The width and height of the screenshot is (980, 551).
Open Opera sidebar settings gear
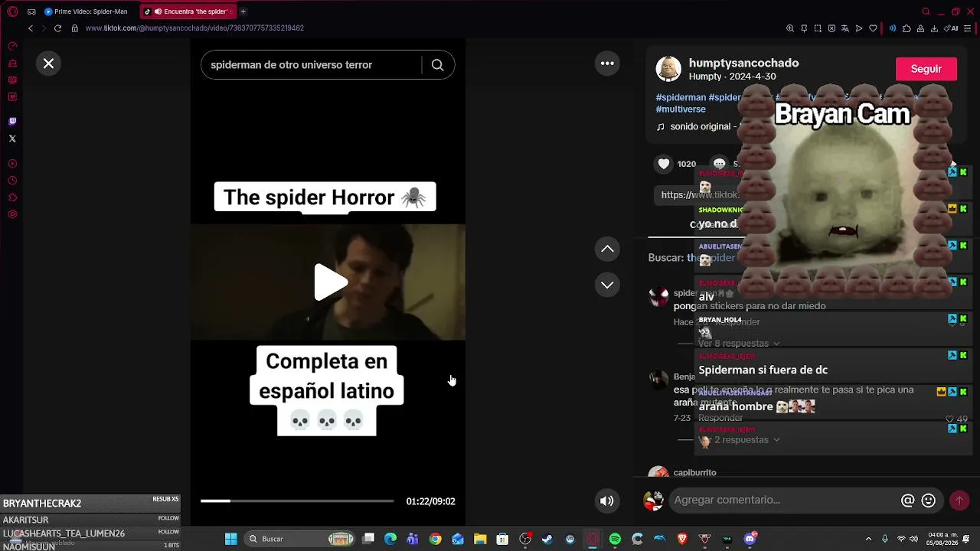[x=12, y=214]
